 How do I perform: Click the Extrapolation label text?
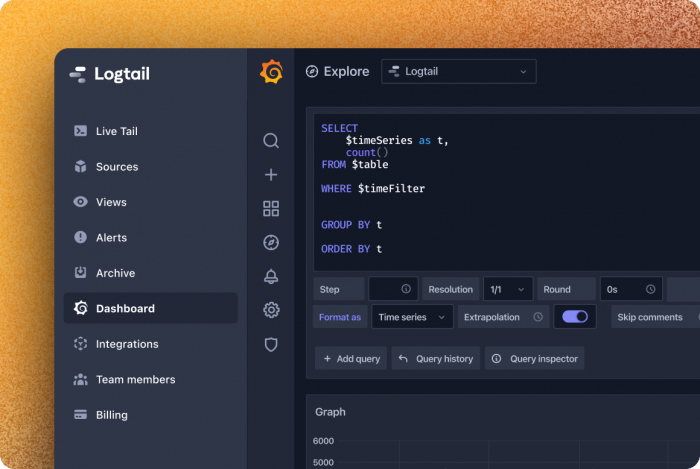tap(492, 317)
